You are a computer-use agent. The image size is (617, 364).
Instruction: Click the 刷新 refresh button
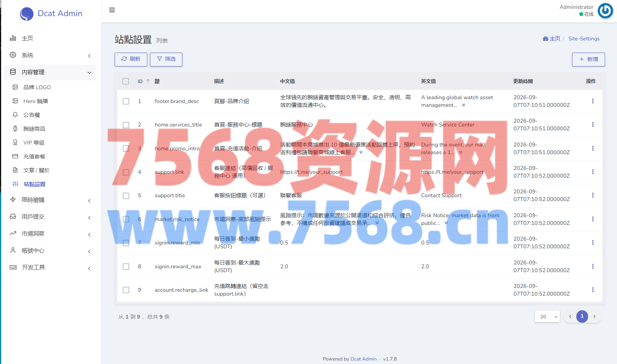point(131,59)
